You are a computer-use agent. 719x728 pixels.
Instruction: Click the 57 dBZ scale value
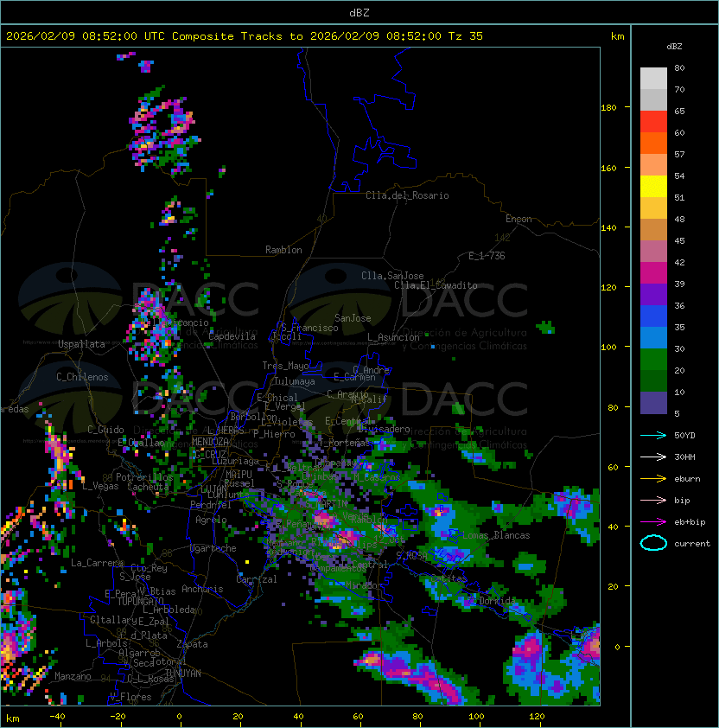(679, 154)
